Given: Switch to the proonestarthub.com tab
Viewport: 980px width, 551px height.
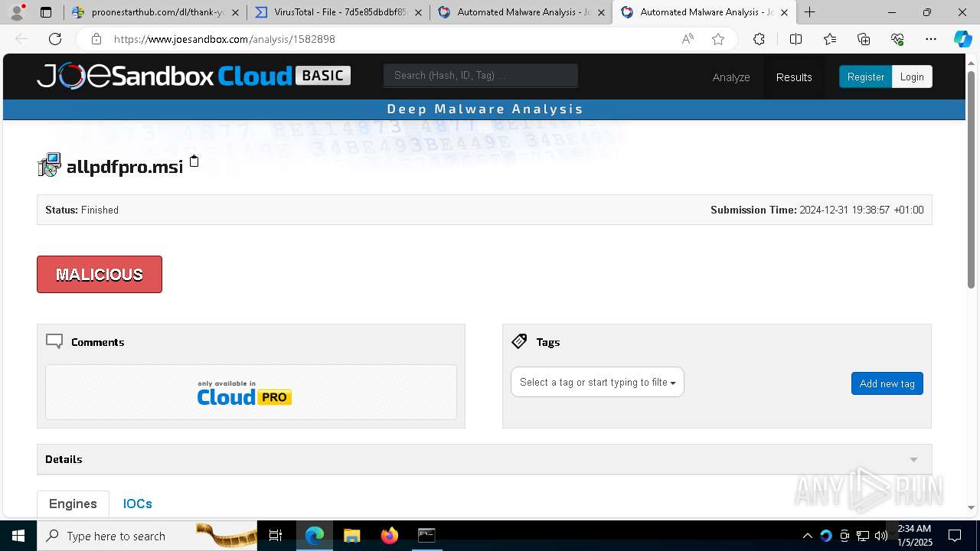Looking at the screenshot, I should 155,12.
